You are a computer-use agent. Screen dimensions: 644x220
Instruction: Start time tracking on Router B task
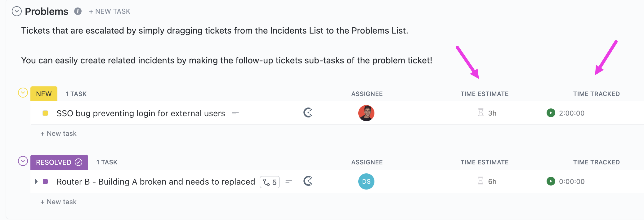click(551, 181)
